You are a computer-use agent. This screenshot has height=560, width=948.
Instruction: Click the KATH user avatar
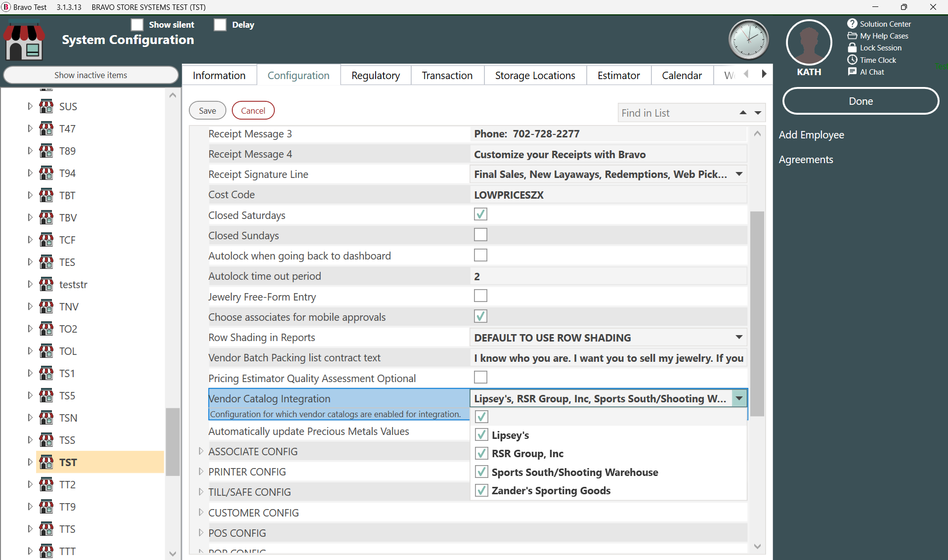(x=809, y=43)
